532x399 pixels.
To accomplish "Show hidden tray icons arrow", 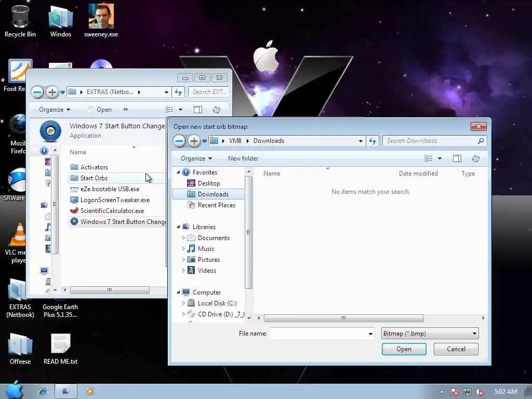I will 442,392.
